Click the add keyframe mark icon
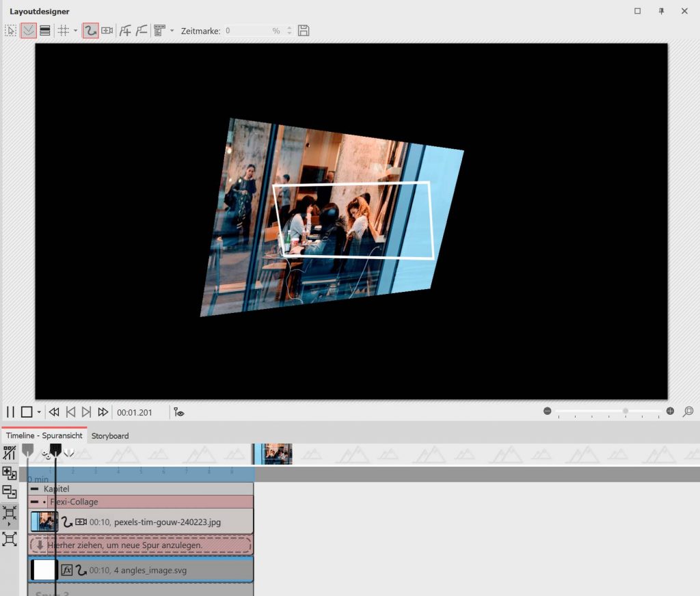Screen dimensions: 700x596 point(125,31)
